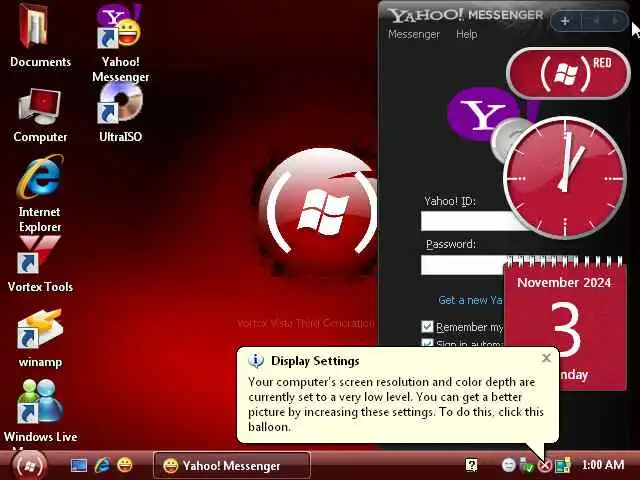The width and height of the screenshot is (640, 480).
Task: Click the Display Settings info icon
Action: 256,361
